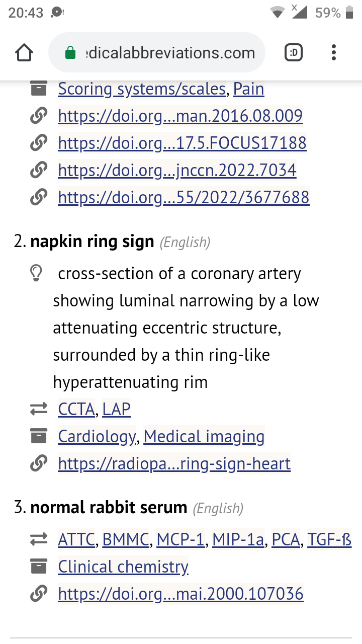Tap the Chrome home icon
Image resolution: width=362 pixels, height=644 pixels.
point(24,53)
